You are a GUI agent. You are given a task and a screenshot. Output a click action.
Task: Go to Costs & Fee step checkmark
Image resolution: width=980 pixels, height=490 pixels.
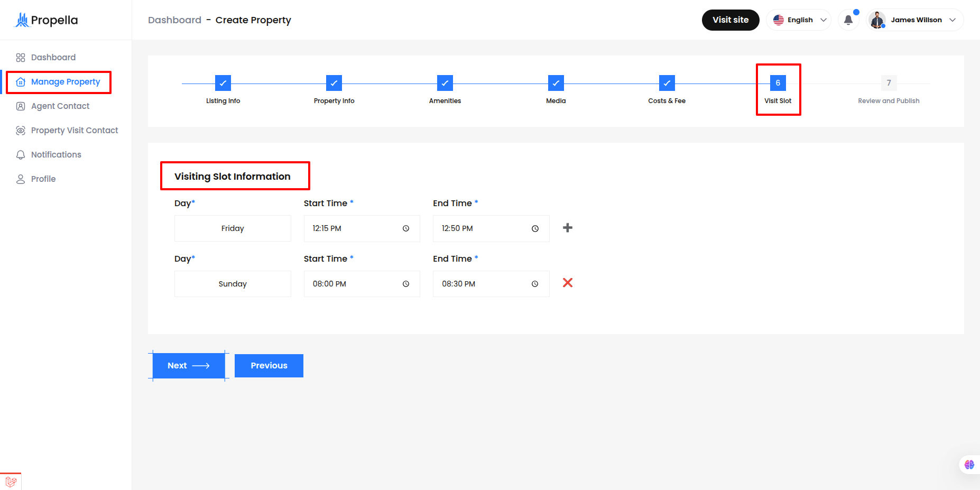[667, 83]
